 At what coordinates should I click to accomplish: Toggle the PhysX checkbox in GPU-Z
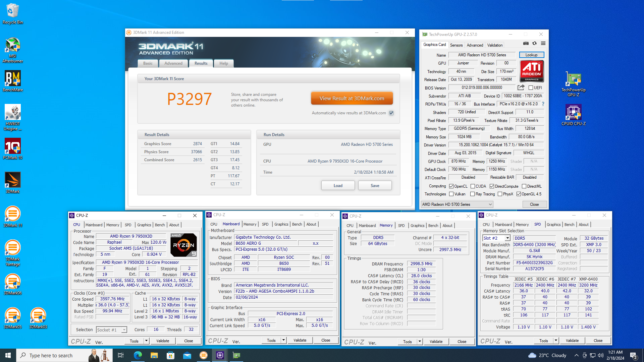(x=500, y=194)
